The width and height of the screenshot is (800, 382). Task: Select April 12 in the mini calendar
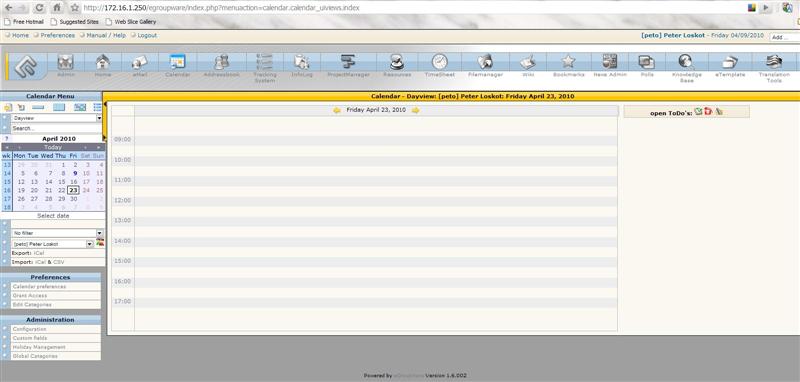[x=21, y=182]
